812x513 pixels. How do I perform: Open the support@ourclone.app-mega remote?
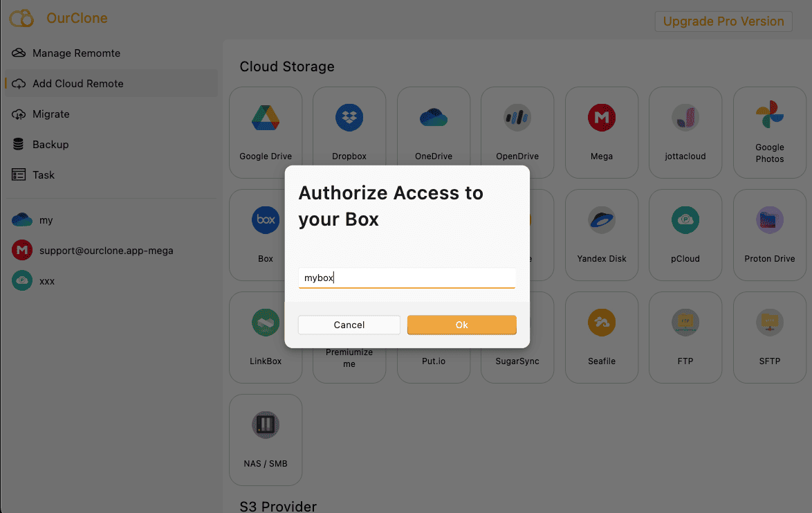point(111,251)
